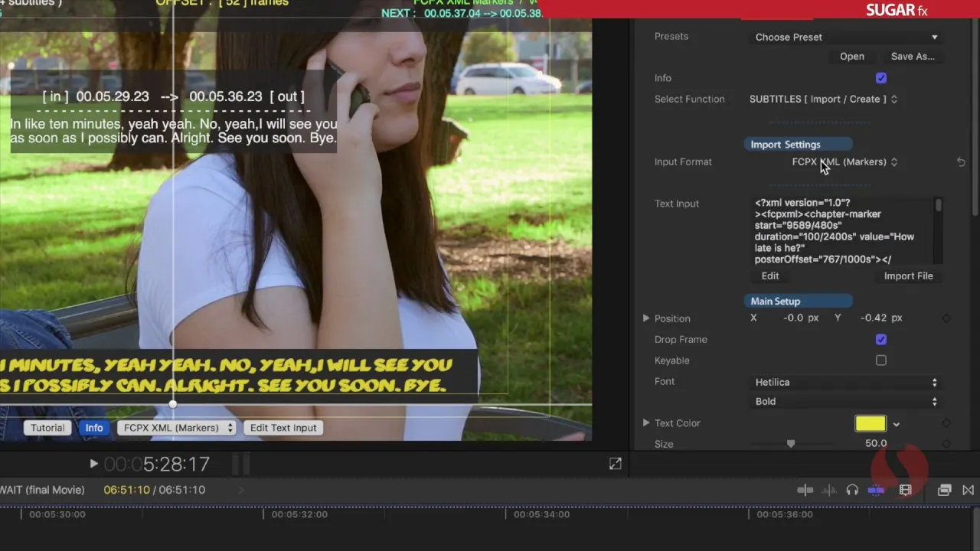980x551 pixels.
Task: Click the Edit button under Text Input
Action: (x=770, y=276)
